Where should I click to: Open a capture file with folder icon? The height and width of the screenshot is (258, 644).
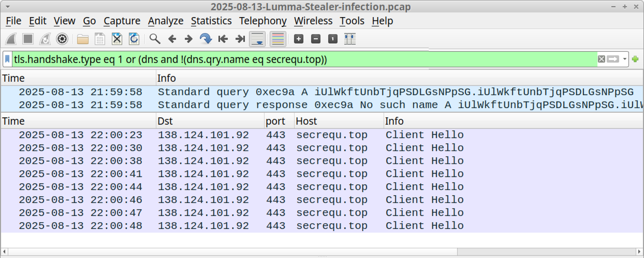pyautogui.click(x=83, y=39)
